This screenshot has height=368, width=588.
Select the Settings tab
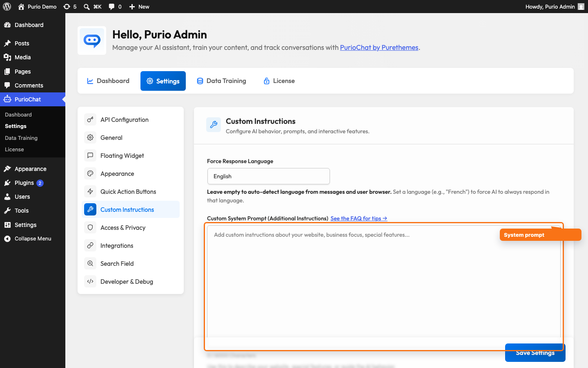point(163,81)
